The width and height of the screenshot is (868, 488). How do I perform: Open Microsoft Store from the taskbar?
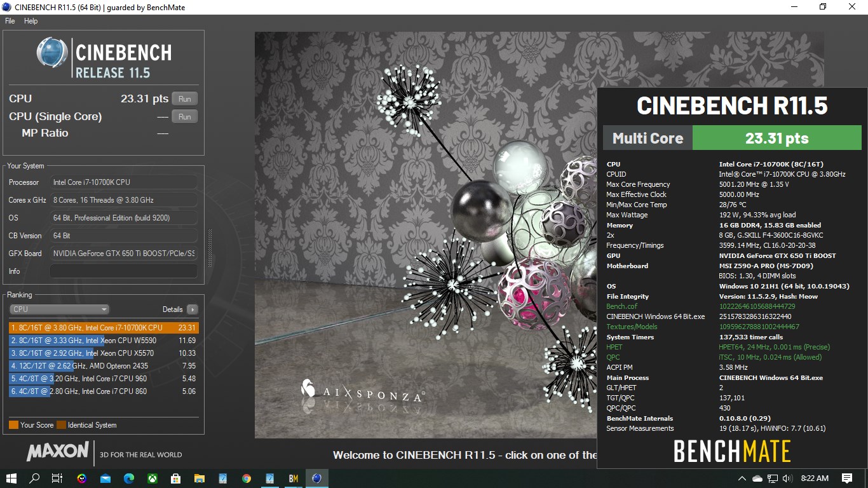[176, 478]
